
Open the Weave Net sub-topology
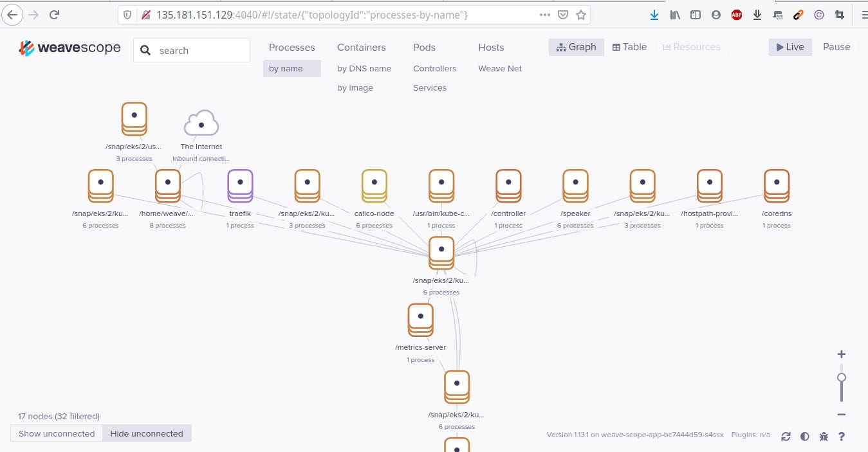point(500,69)
